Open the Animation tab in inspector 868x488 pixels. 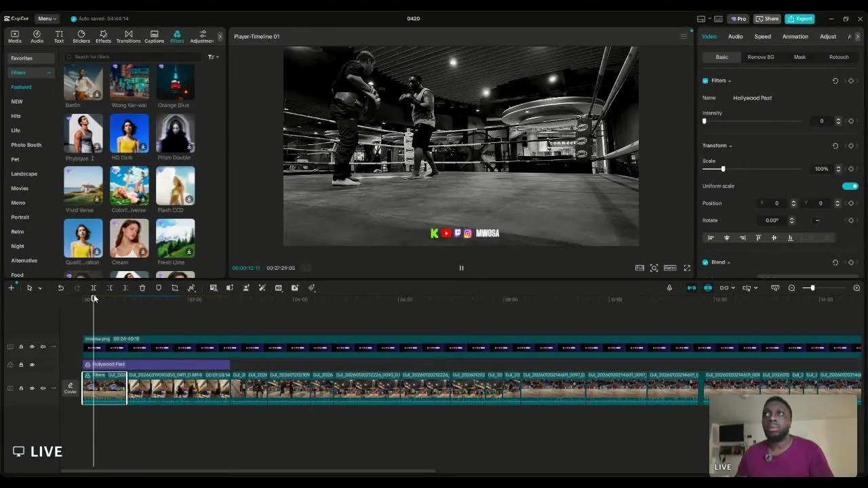click(795, 37)
